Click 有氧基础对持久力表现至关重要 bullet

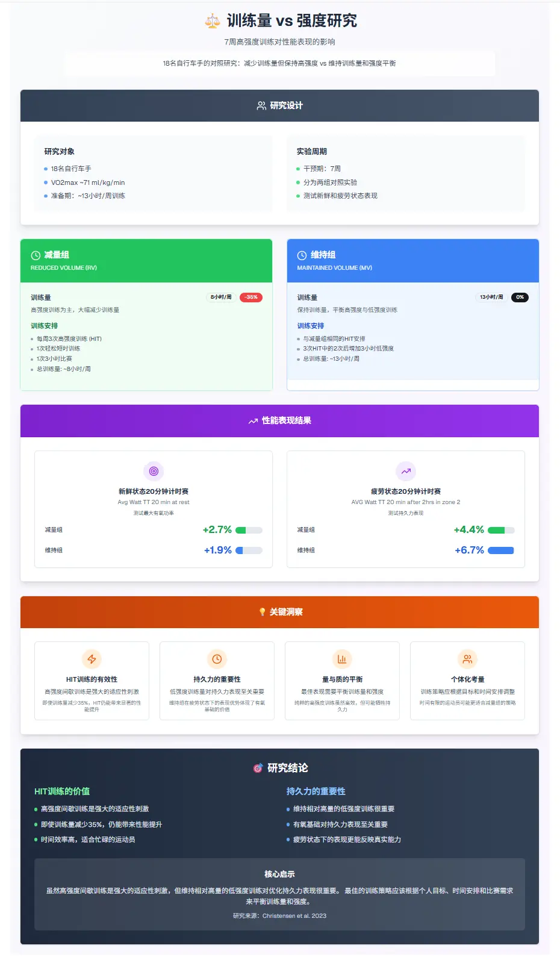340,825
